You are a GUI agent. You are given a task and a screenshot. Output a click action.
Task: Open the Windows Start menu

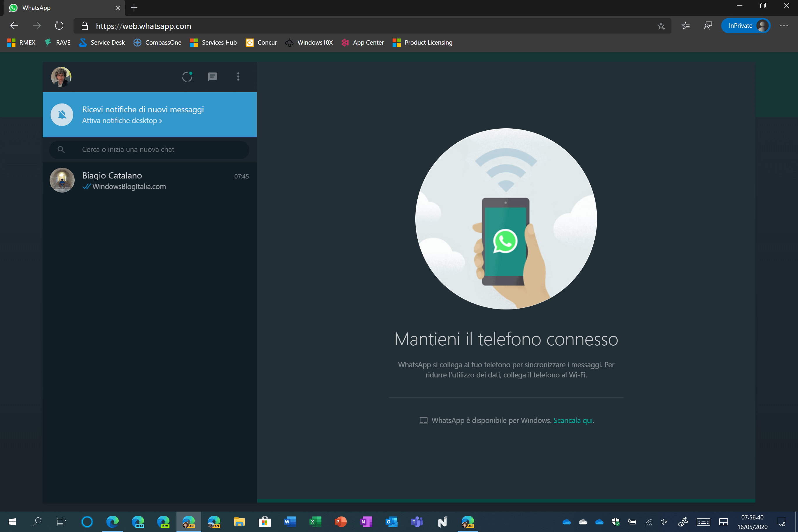tap(12, 522)
